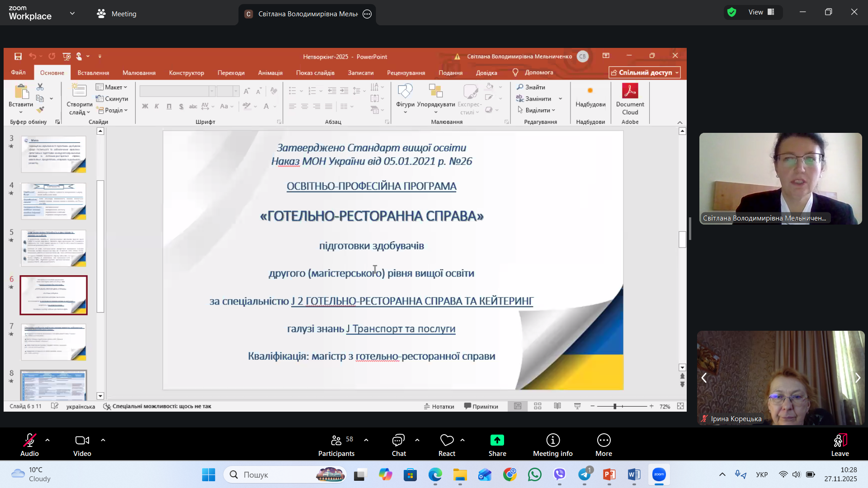The image size is (868, 488).
Task: Toggle the Нотатки notes pane
Action: [439, 406]
